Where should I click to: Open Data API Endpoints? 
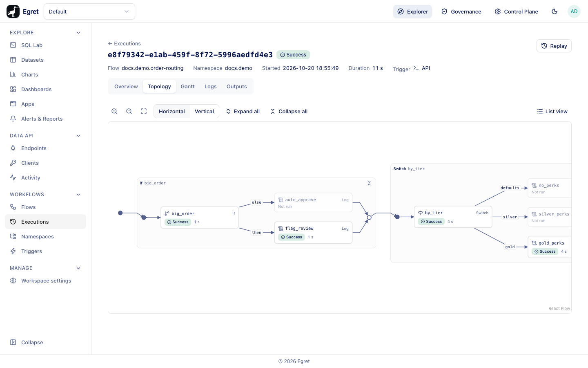click(x=45, y=148)
